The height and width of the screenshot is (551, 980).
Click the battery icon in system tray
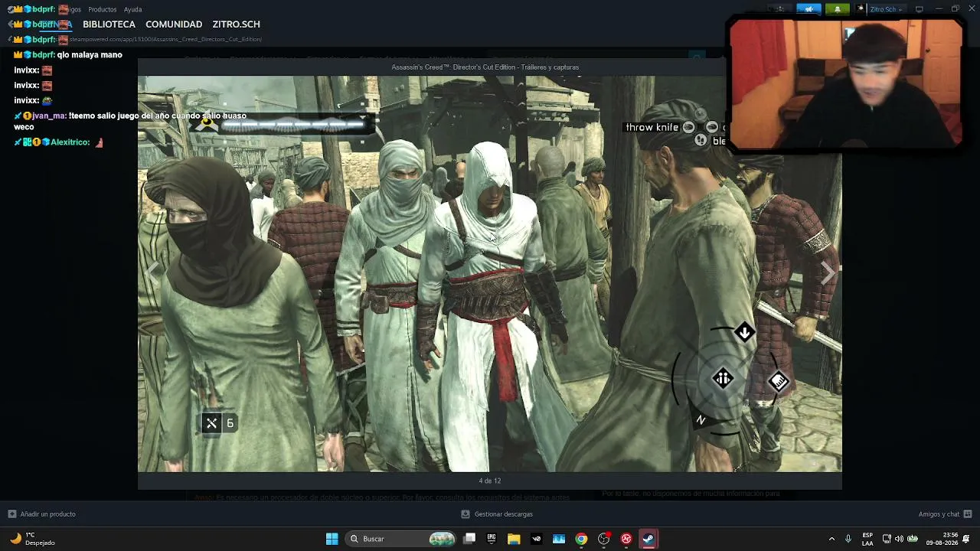(x=913, y=539)
